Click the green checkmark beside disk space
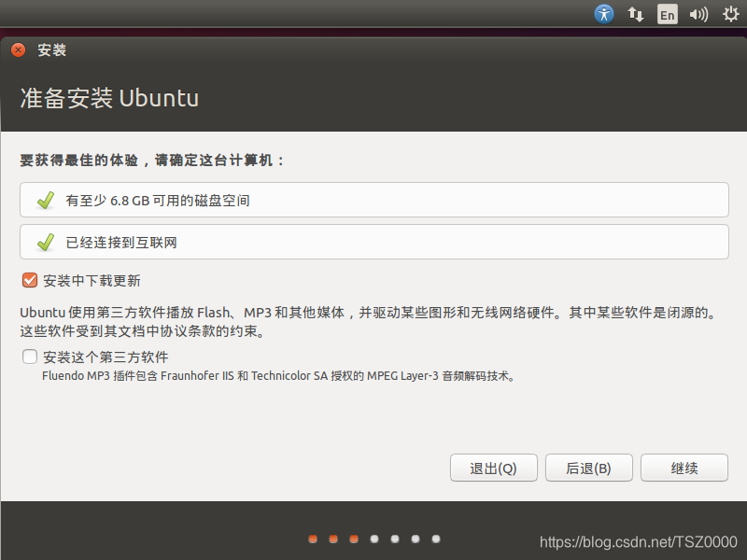 46,201
